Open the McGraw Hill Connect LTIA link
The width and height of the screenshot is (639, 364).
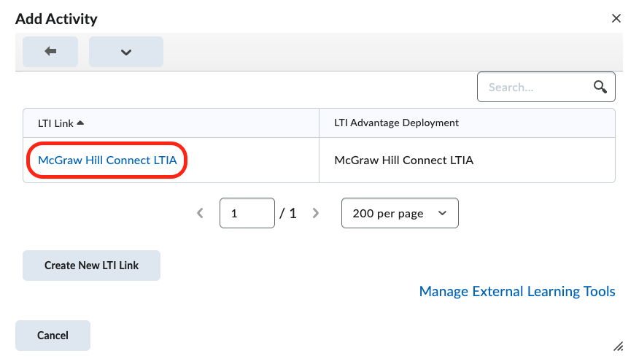(x=107, y=160)
